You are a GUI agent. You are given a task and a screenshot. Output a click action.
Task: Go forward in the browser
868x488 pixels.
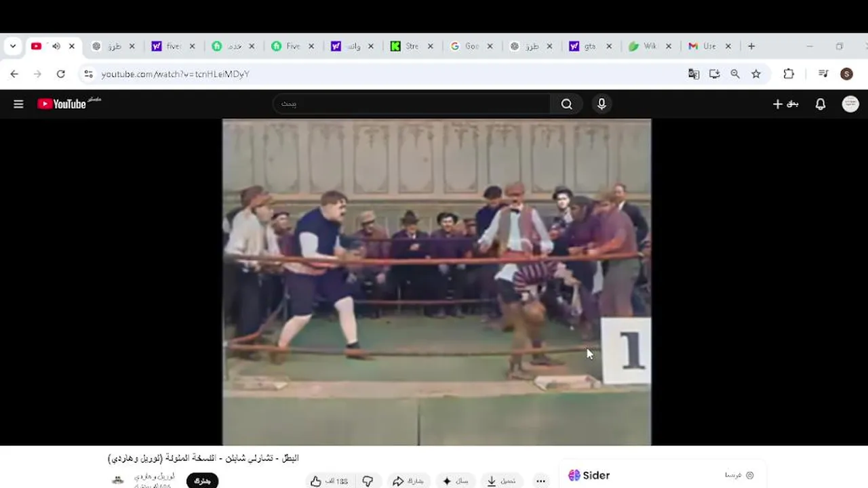point(37,74)
